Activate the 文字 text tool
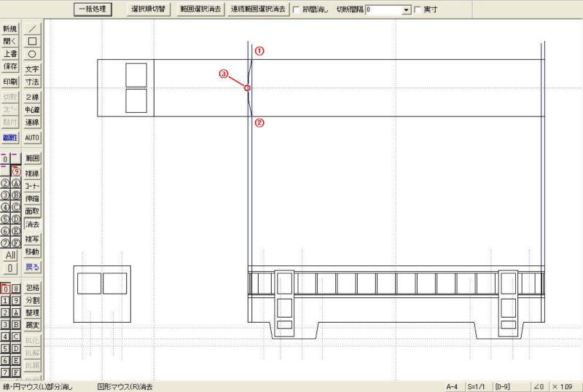The image size is (583, 392). tap(32, 69)
